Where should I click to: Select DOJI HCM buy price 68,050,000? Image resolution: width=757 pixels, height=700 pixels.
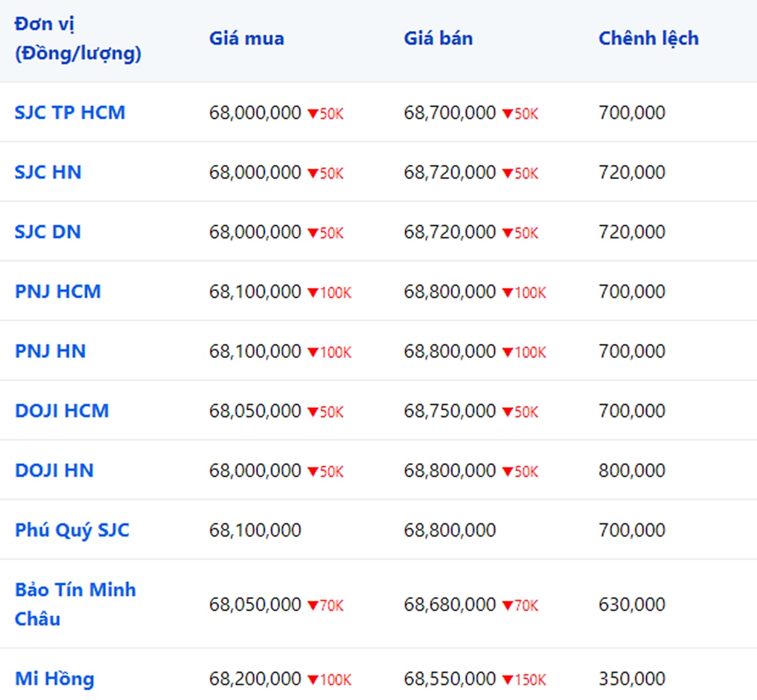[255, 411]
